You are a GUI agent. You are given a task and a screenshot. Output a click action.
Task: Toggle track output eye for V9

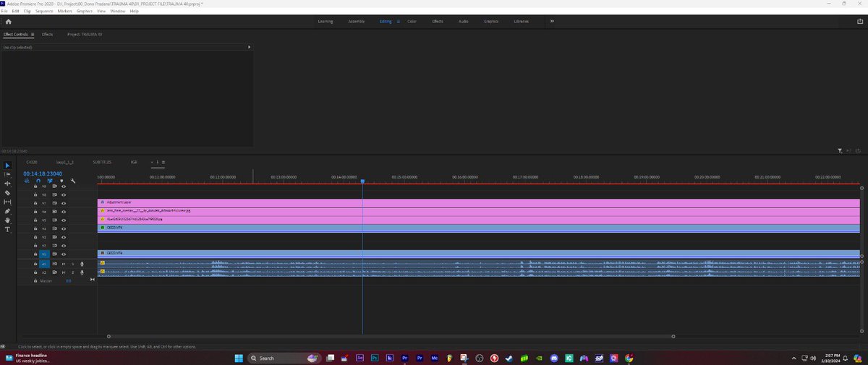coord(64,186)
